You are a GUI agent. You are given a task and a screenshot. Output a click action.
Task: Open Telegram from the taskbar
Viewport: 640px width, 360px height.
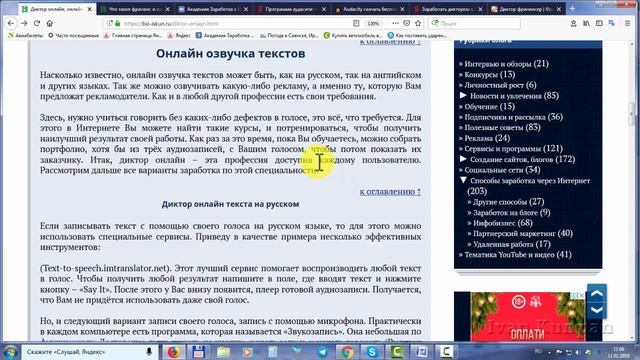pyautogui.click(x=322, y=351)
